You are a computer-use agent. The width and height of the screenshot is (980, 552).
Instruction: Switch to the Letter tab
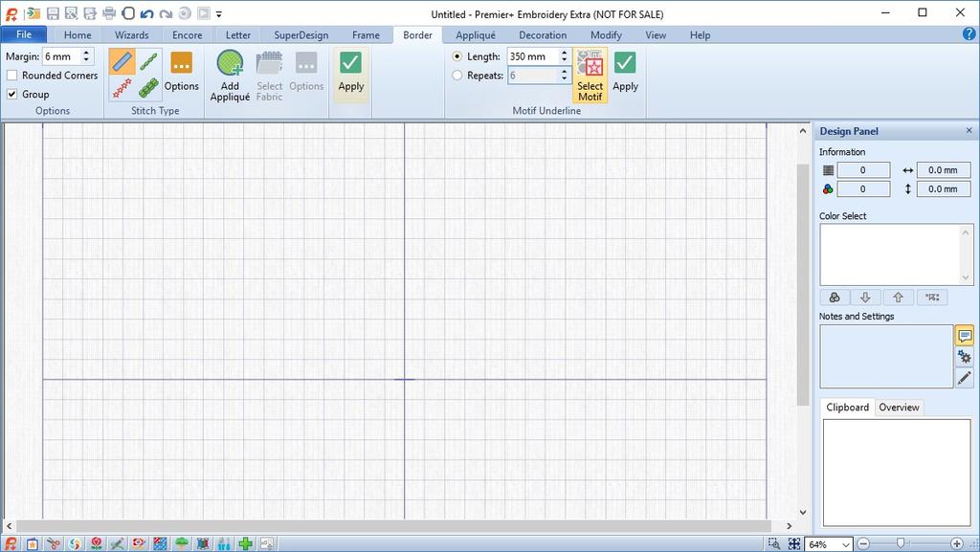pos(238,35)
